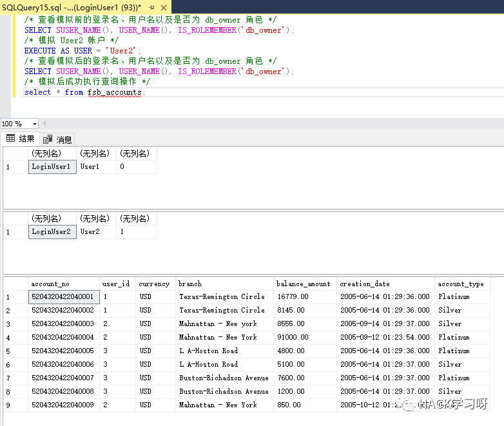Select row header 9 in accounts grid
The width and height of the screenshot is (504, 426).
click(x=15, y=405)
